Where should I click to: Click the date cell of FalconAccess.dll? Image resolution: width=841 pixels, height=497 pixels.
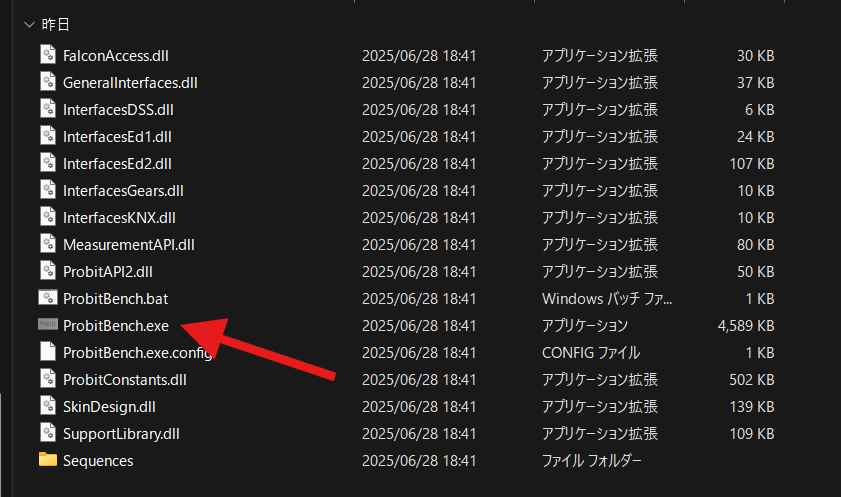(419, 56)
